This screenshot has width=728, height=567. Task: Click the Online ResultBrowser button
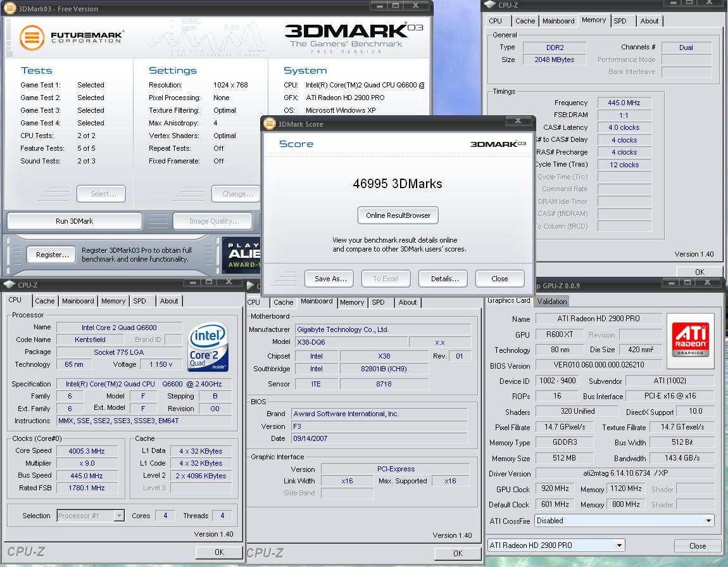(398, 215)
